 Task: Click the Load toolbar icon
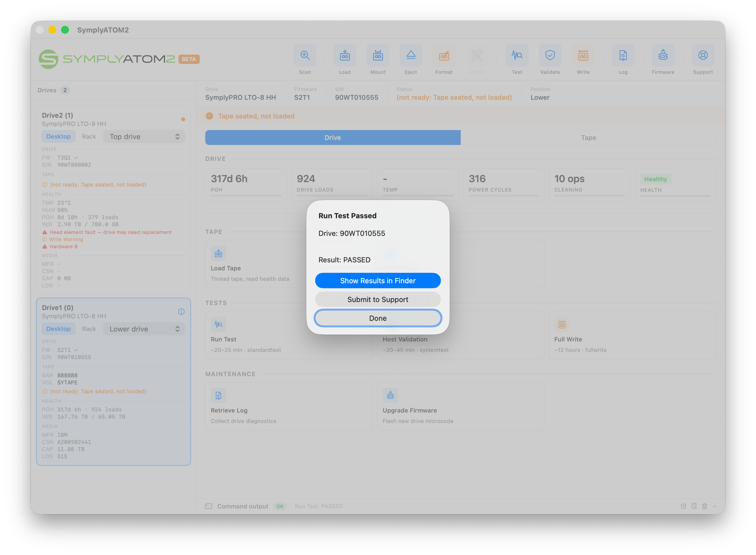tap(345, 55)
